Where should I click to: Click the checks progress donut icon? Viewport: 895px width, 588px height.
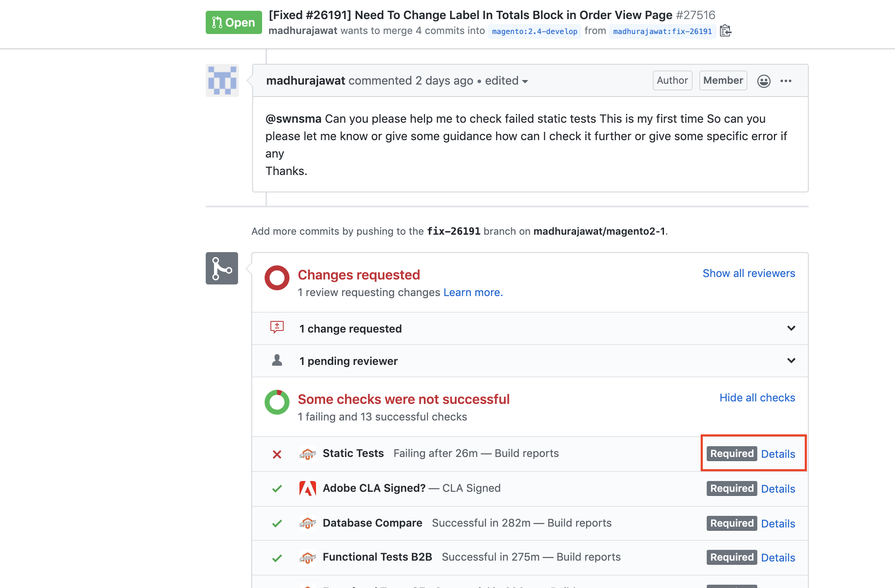tap(277, 402)
